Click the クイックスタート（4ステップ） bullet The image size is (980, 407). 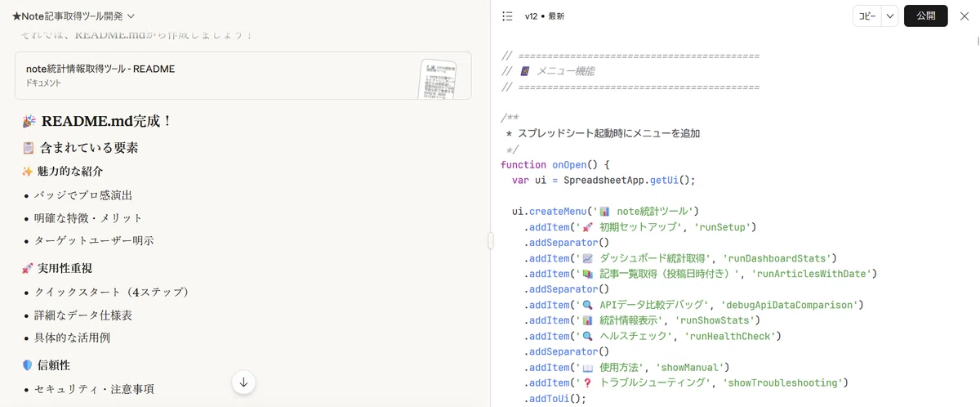(113, 292)
